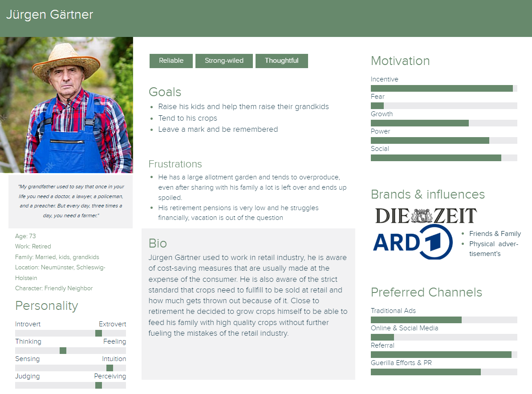Click the Traditional Ads channel bar
Viewport: 532px width, 394px height.
coord(444,320)
